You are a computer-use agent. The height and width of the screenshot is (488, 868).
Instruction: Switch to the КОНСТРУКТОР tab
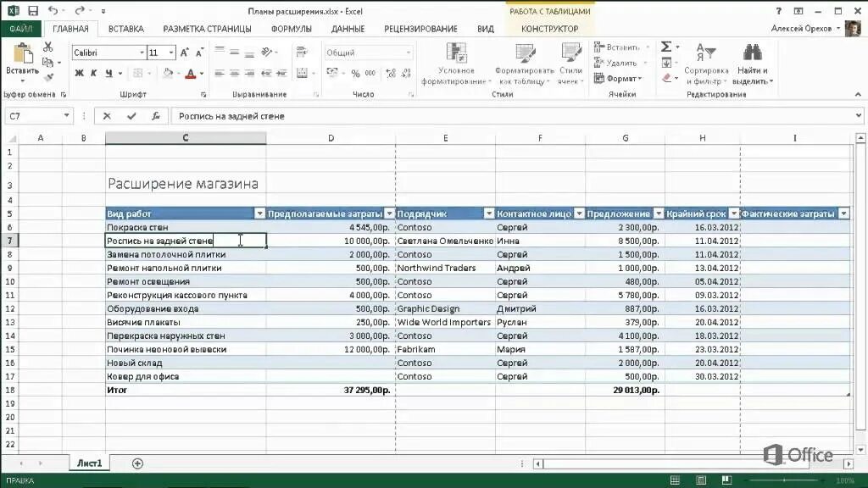click(549, 29)
